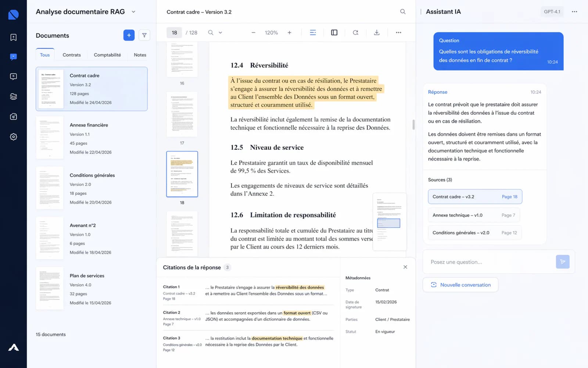
Task: Select page 17 thumbnail
Action: [182, 114]
